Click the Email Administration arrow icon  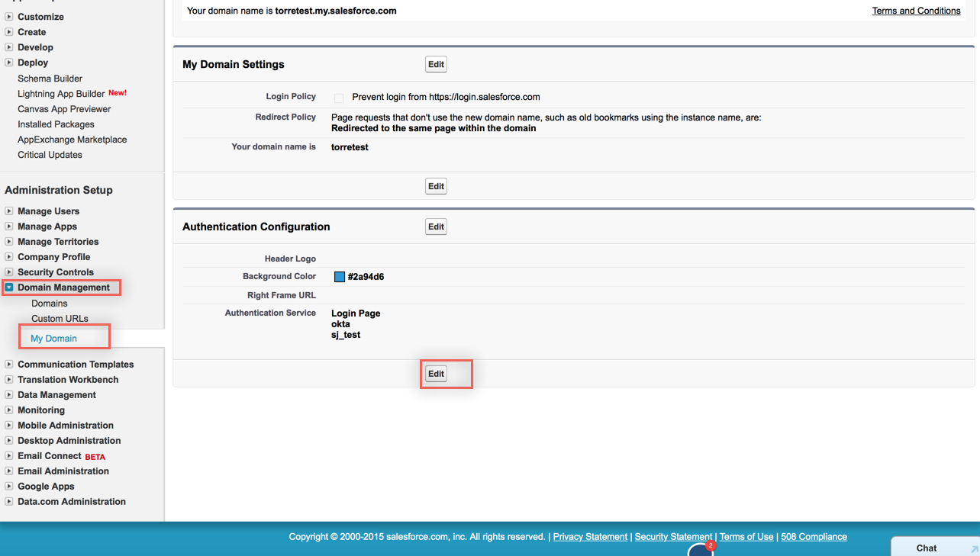tap(9, 471)
